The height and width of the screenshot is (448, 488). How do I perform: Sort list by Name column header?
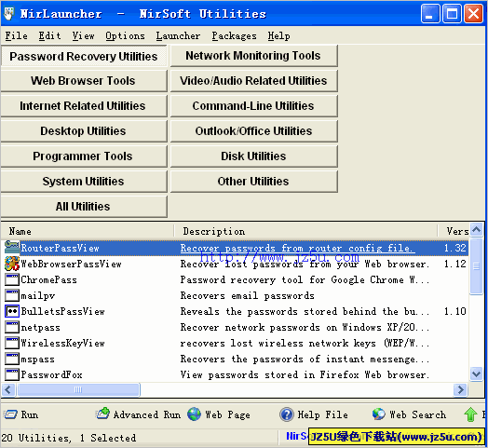88,231
